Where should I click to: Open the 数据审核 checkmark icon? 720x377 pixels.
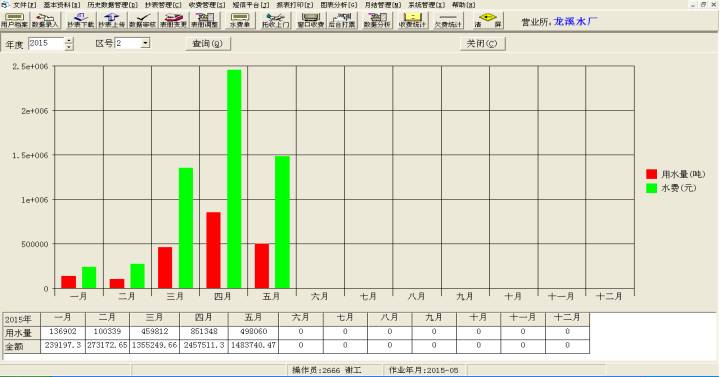click(142, 21)
